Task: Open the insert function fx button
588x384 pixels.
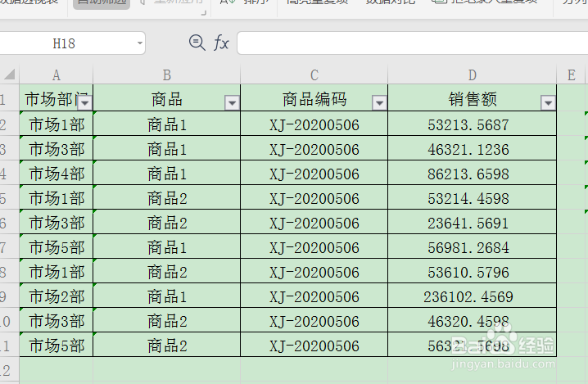Action: [221, 43]
